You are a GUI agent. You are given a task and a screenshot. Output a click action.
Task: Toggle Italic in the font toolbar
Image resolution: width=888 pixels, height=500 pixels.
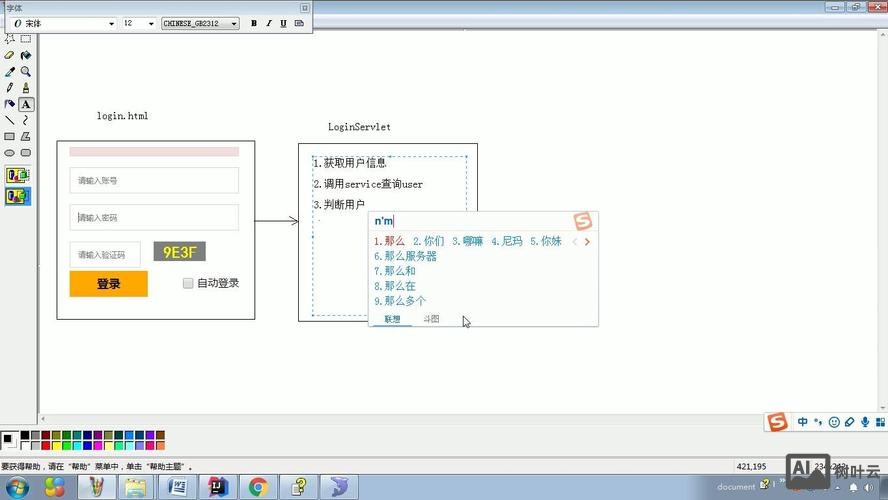(x=269, y=23)
